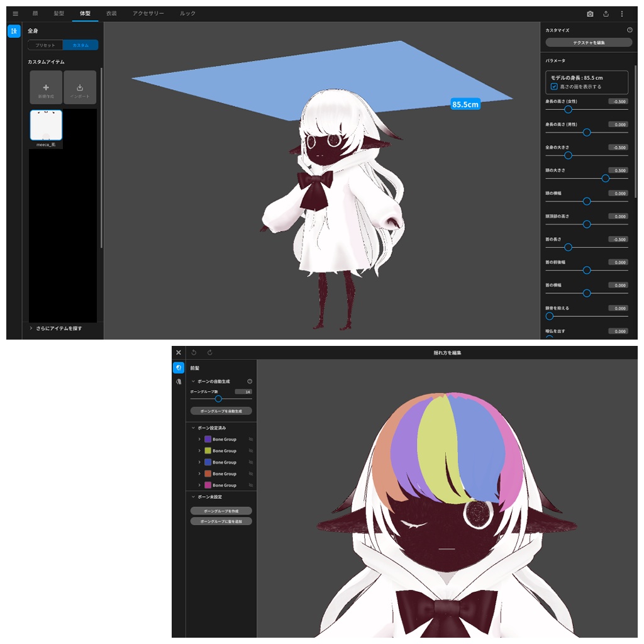Collapse the ボーン設定済み section
Viewport: 644px width, 644px height.
[x=192, y=426]
